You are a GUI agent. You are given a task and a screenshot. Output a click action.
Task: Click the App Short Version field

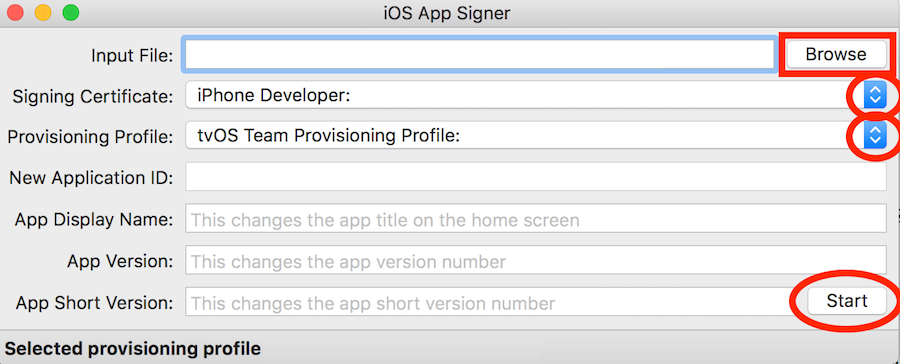point(495,302)
